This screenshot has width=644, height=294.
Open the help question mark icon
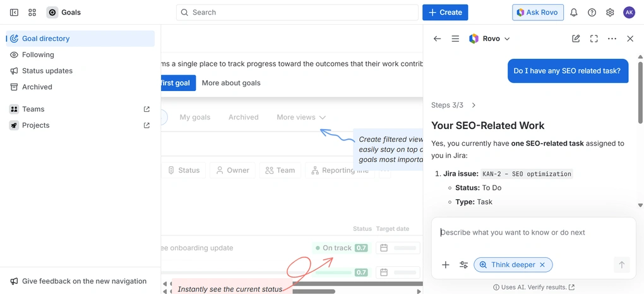pyautogui.click(x=592, y=12)
